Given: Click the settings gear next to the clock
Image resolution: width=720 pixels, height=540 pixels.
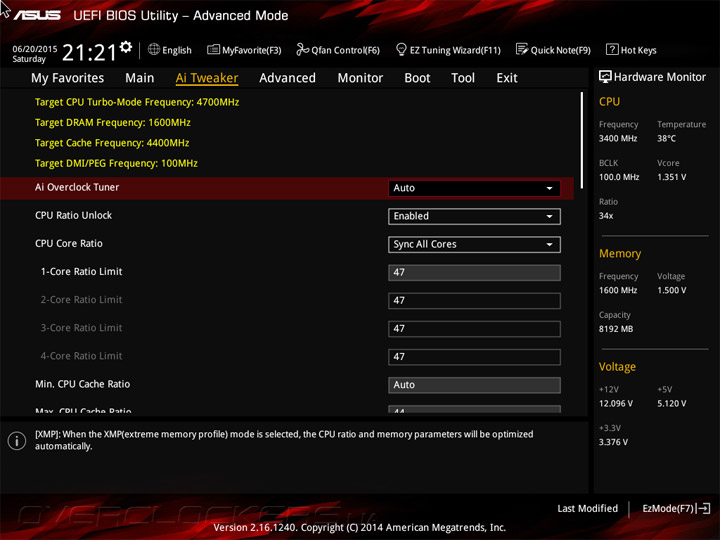Looking at the screenshot, I should tap(126, 47).
